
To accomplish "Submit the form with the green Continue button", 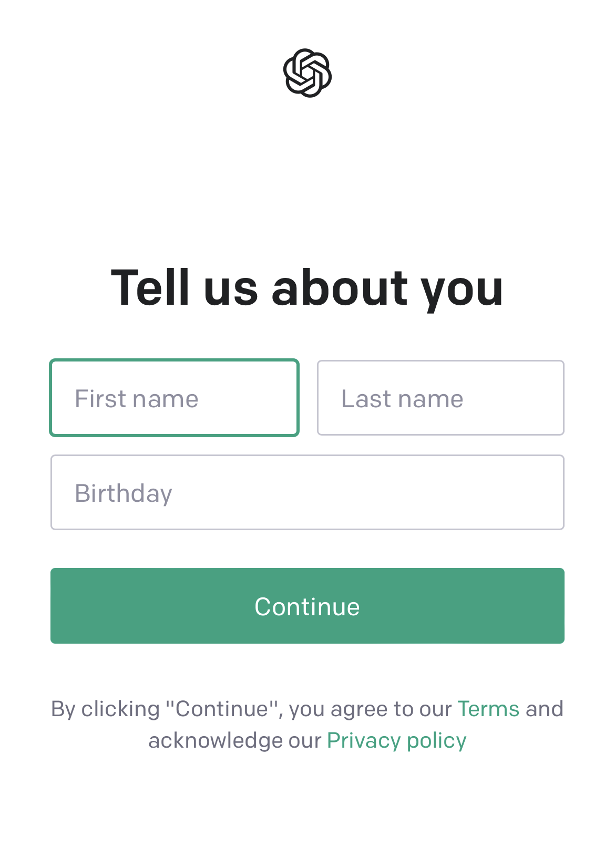I will [307, 606].
